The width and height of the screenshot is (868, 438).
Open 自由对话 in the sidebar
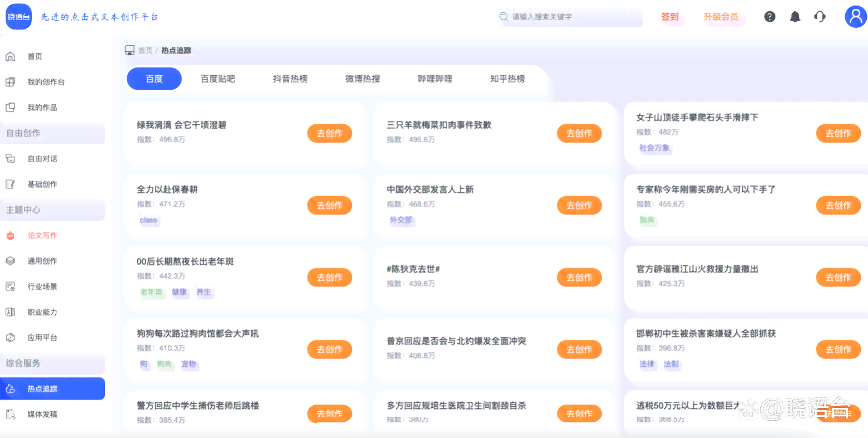pyautogui.click(x=42, y=159)
